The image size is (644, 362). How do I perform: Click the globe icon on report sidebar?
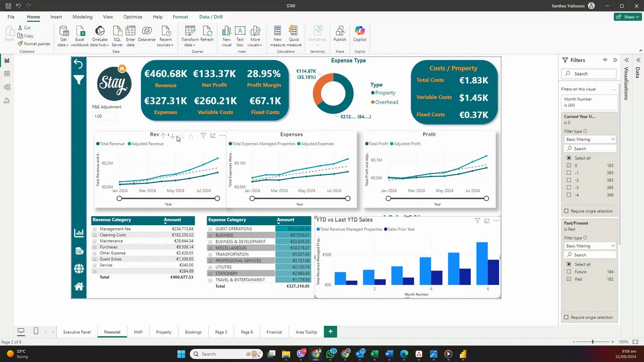tap(79, 269)
